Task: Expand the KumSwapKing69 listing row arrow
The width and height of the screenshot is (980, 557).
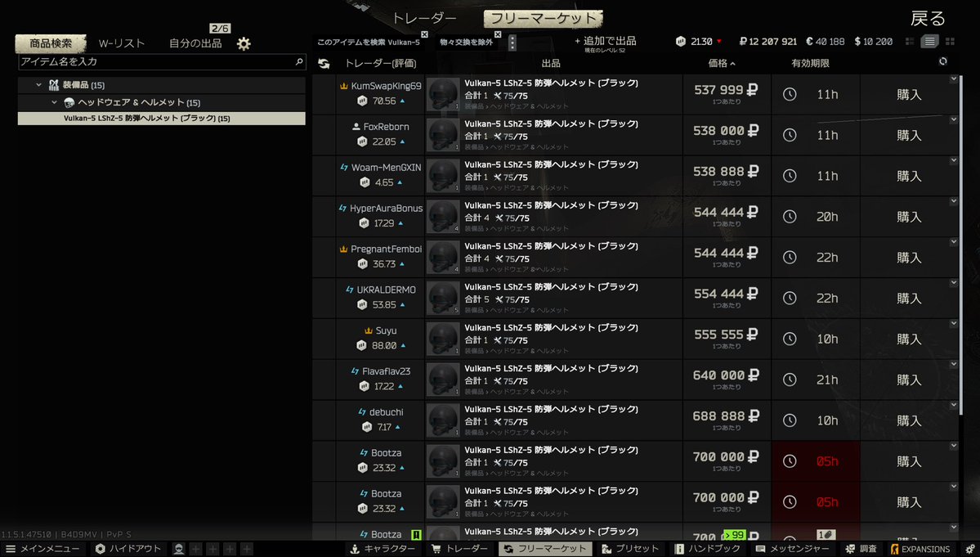Action: pos(953,79)
